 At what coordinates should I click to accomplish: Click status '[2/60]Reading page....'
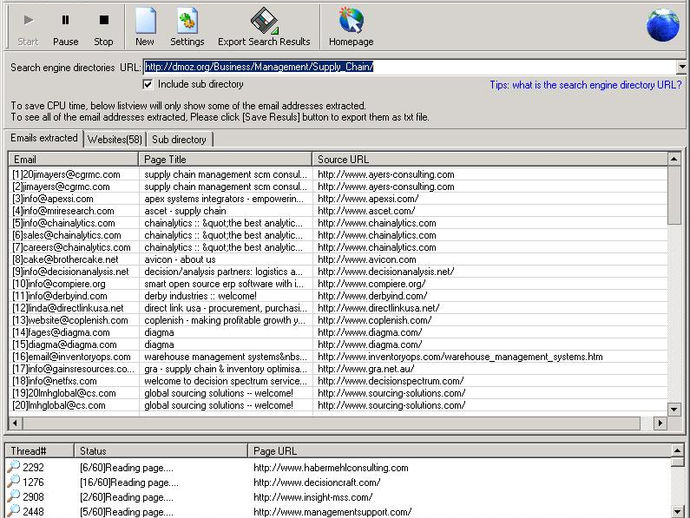[x=127, y=497]
